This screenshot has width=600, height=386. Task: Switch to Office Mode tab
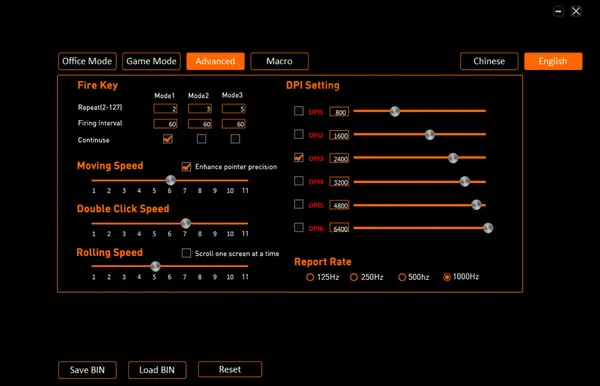tap(87, 61)
